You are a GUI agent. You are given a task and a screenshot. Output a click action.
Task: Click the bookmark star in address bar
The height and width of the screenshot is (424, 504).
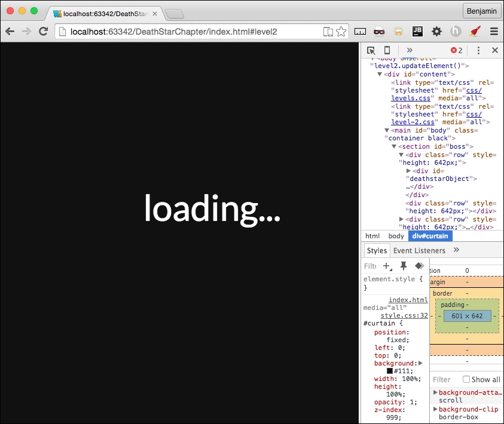click(x=342, y=31)
